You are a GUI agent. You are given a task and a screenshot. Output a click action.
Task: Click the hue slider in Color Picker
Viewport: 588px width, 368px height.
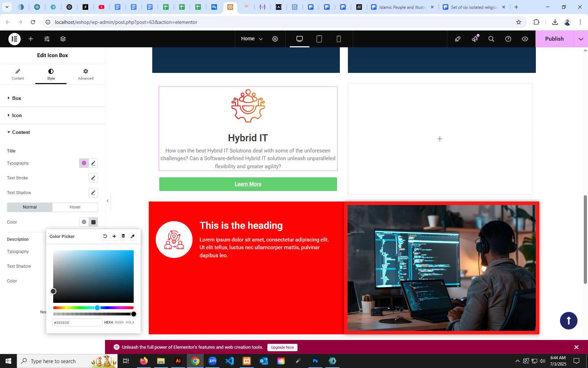pyautogui.click(x=93, y=308)
